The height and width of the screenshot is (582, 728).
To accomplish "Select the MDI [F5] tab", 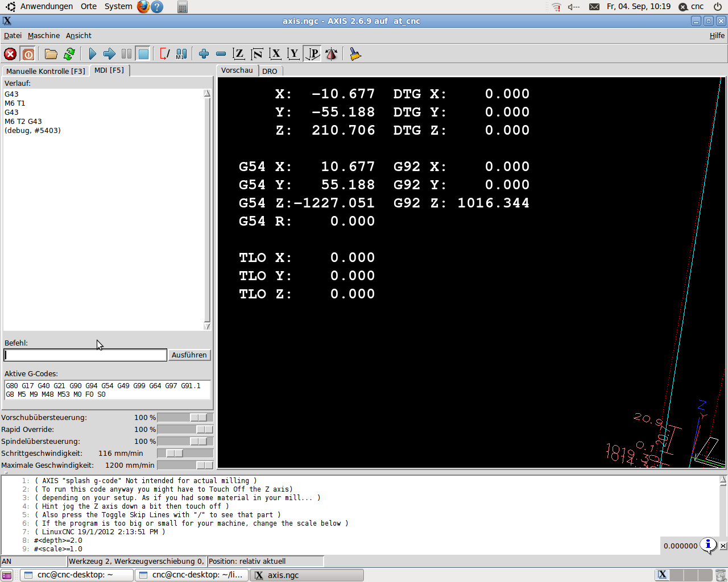I will click(x=109, y=70).
